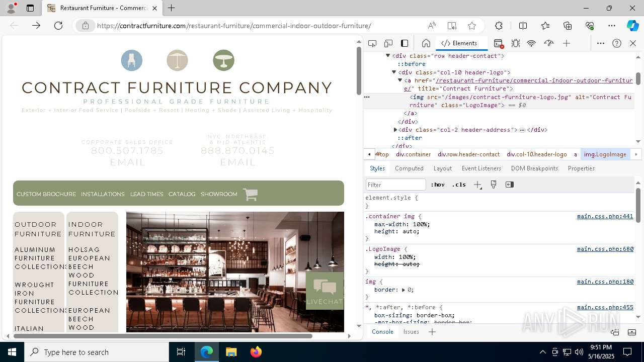The height and width of the screenshot is (362, 644).
Task: Toggle .cls element classes panel
Action: pyautogui.click(x=458, y=185)
